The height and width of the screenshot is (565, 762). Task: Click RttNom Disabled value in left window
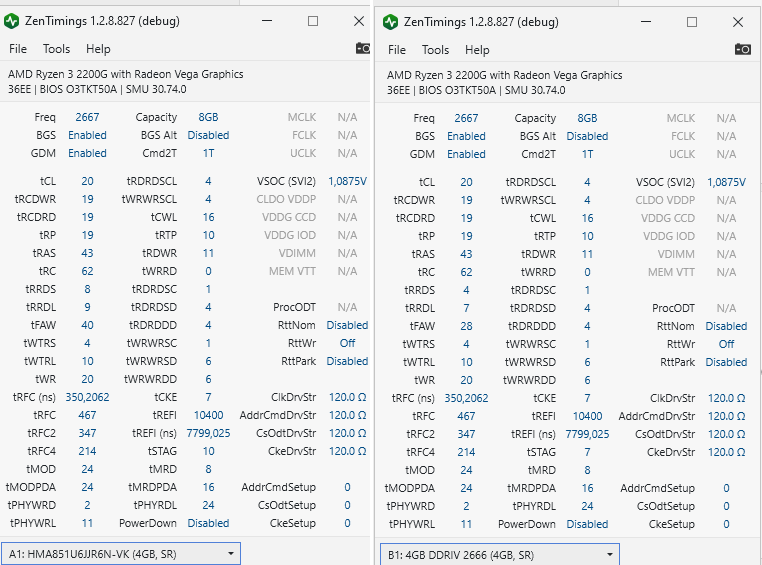pos(347,325)
